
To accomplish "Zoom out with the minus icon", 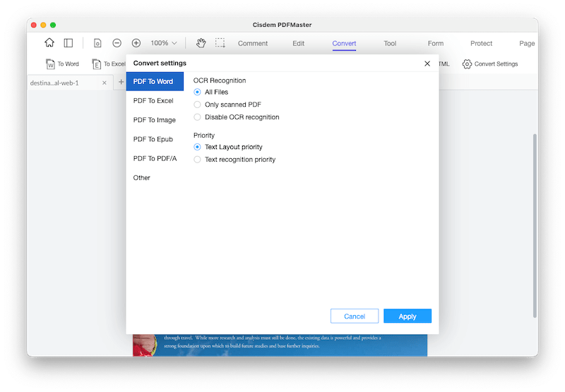I will coord(117,43).
